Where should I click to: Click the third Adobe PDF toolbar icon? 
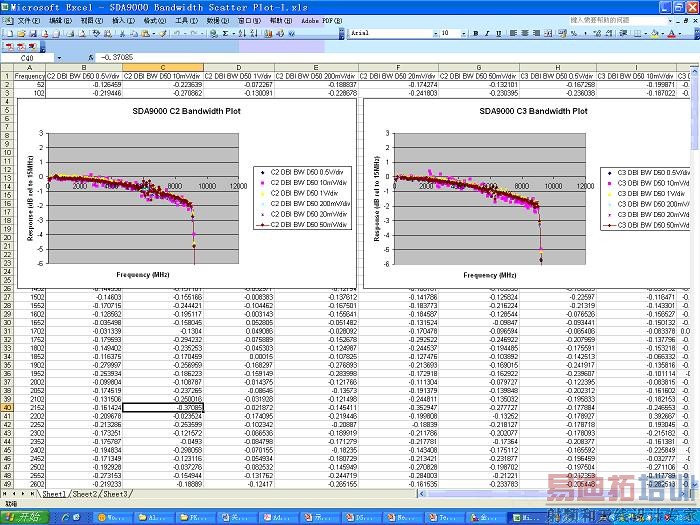32,46
